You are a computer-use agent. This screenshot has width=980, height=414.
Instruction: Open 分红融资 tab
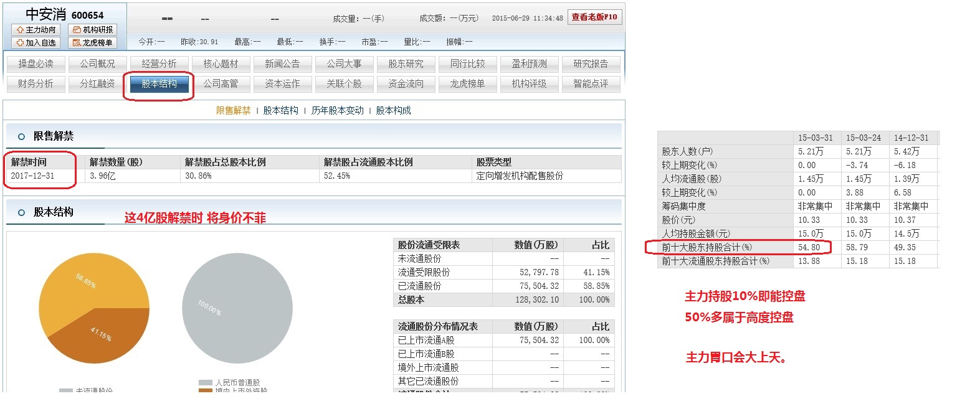(97, 83)
